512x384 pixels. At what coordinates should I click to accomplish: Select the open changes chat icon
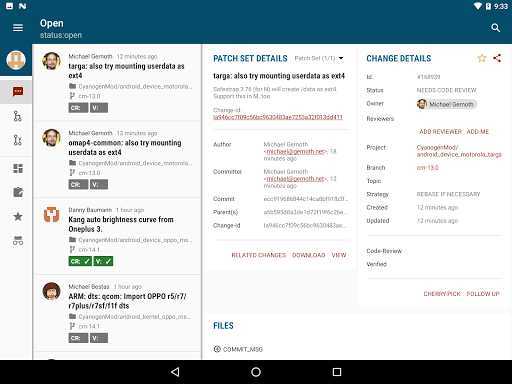coord(18,92)
